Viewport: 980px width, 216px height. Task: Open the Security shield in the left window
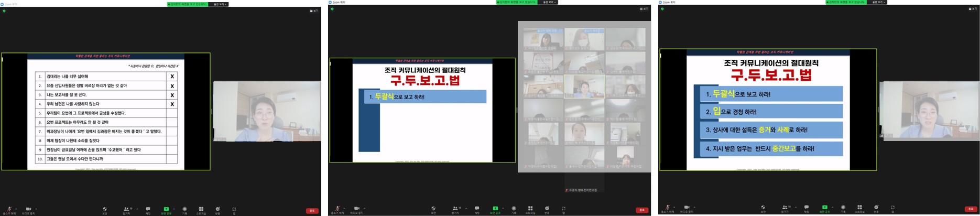click(105, 209)
